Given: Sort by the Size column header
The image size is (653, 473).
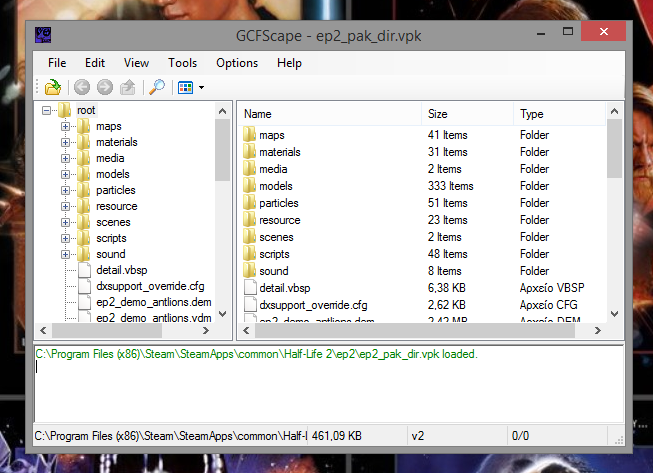Looking at the screenshot, I should click(468, 114).
